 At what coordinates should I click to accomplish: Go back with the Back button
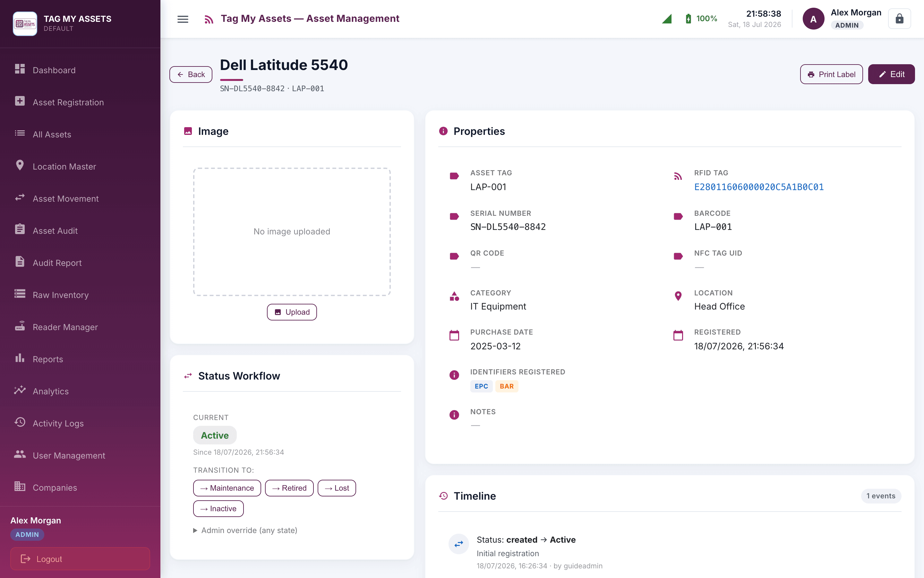point(191,74)
